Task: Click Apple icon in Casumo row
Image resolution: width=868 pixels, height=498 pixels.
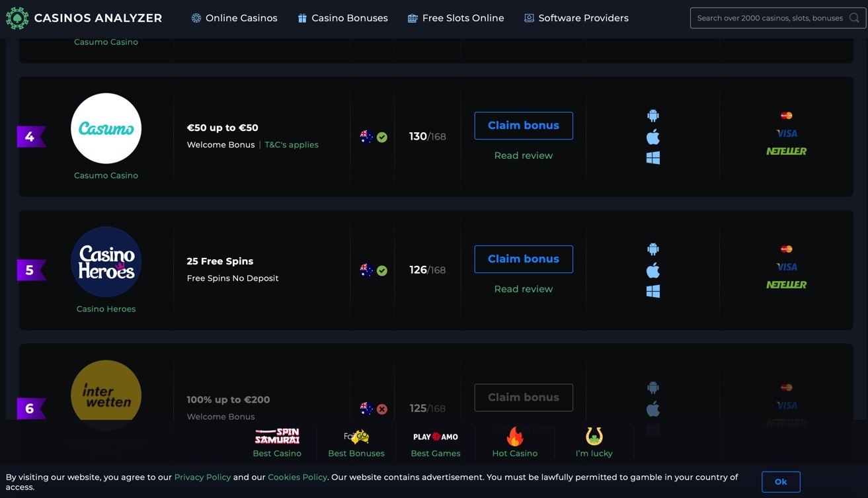Action: (653, 137)
